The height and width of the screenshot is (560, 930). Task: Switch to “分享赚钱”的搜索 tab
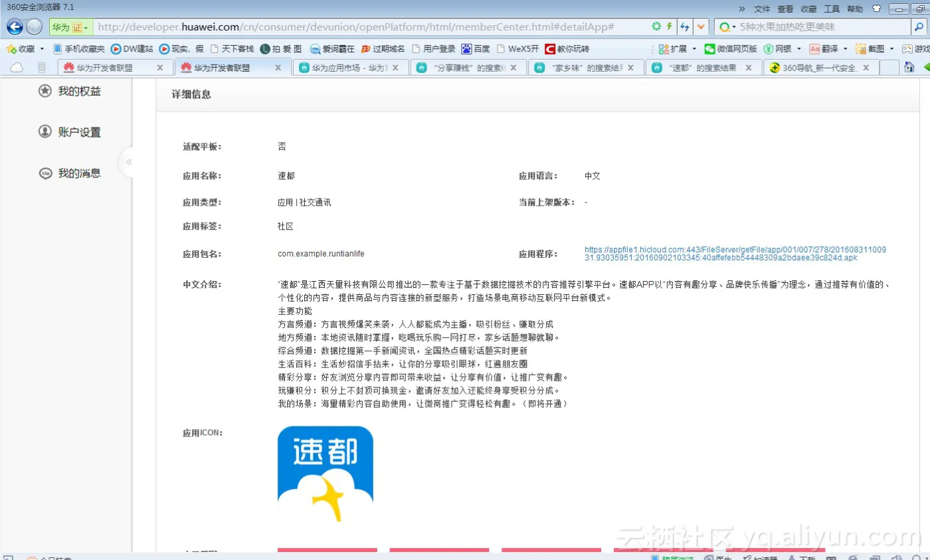click(x=468, y=67)
